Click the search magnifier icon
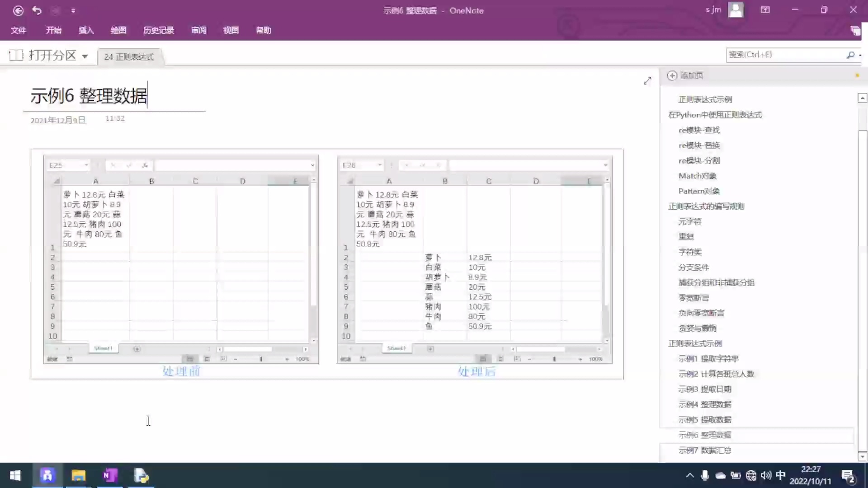868x488 pixels. pyautogui.click(x=850, y=55)
